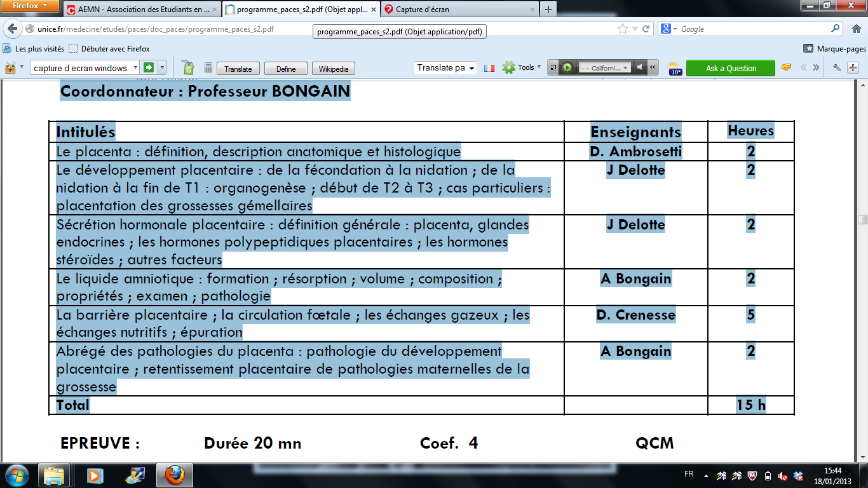This screenshot has height=488, width=868.
Task: Go to the Firefox home page icon
Action: pyautogui.click(x=855, y=29)
